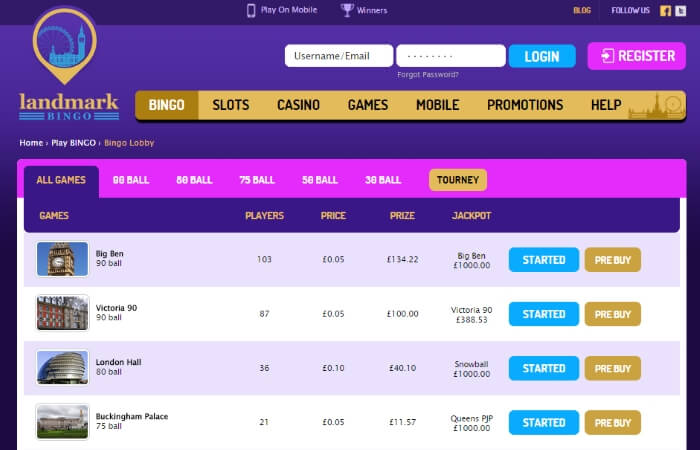
Task: Click the £40.10 prize value
Action: click(402, 368)
